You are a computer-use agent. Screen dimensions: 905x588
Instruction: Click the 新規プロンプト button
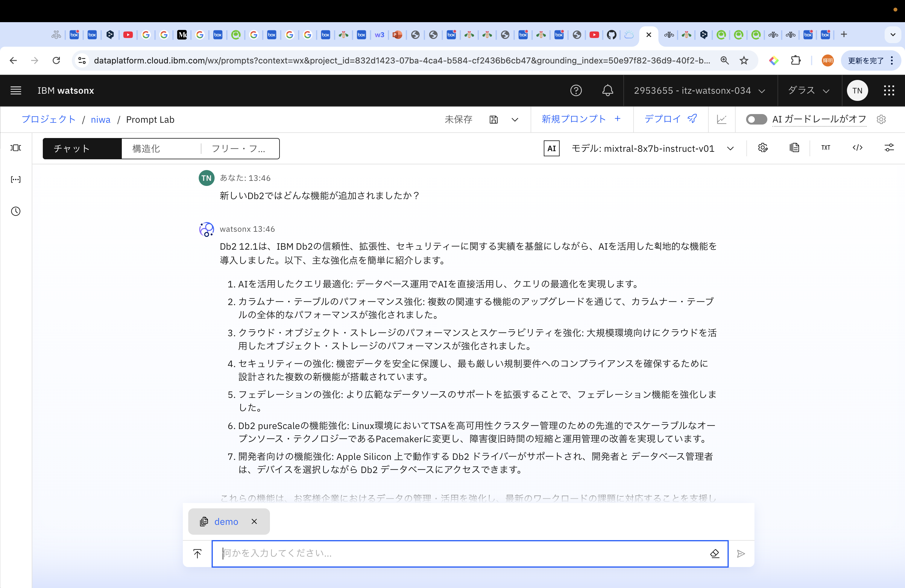tap(581, 119)
